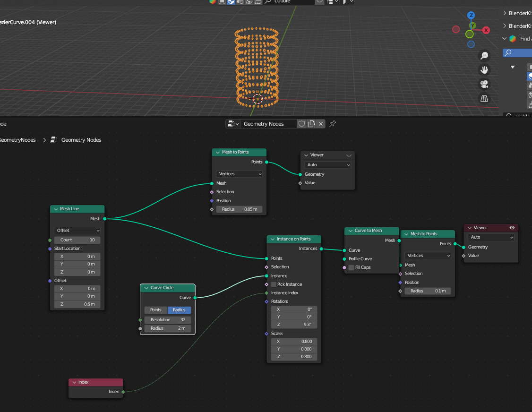The width and height of the screenshot is (532, 412).
Task: Click the new data-block copy icon beside Geometry Nodes name
Action: 311,123
